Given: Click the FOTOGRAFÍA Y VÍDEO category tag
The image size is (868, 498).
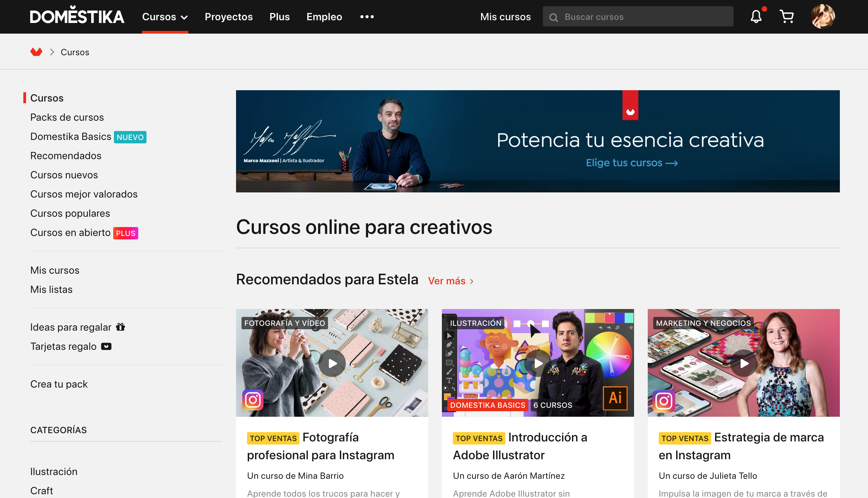Looking at the screenshot, I should (284, 323).
